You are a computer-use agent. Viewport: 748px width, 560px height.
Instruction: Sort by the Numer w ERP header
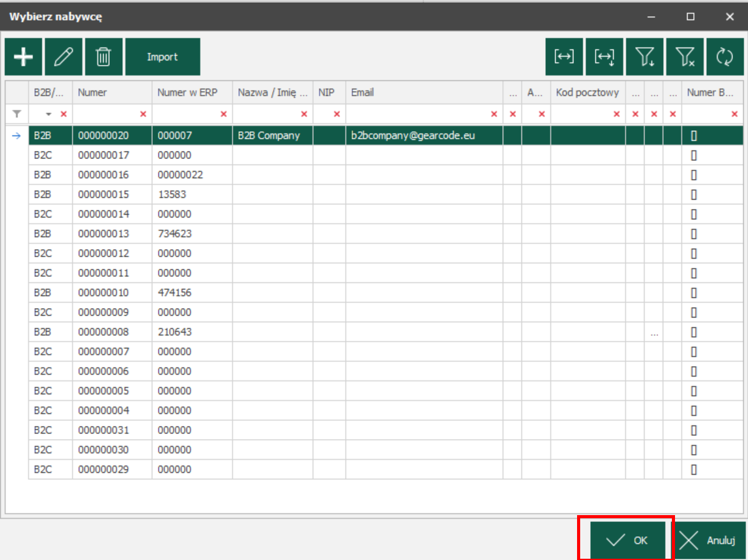(192, 92)
